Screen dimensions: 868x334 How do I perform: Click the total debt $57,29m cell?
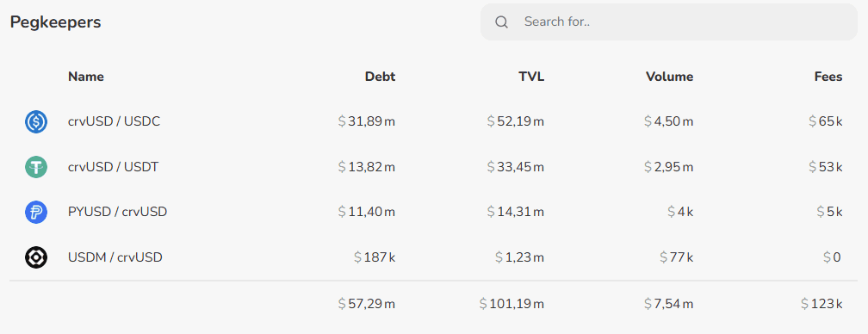(367, 304)
